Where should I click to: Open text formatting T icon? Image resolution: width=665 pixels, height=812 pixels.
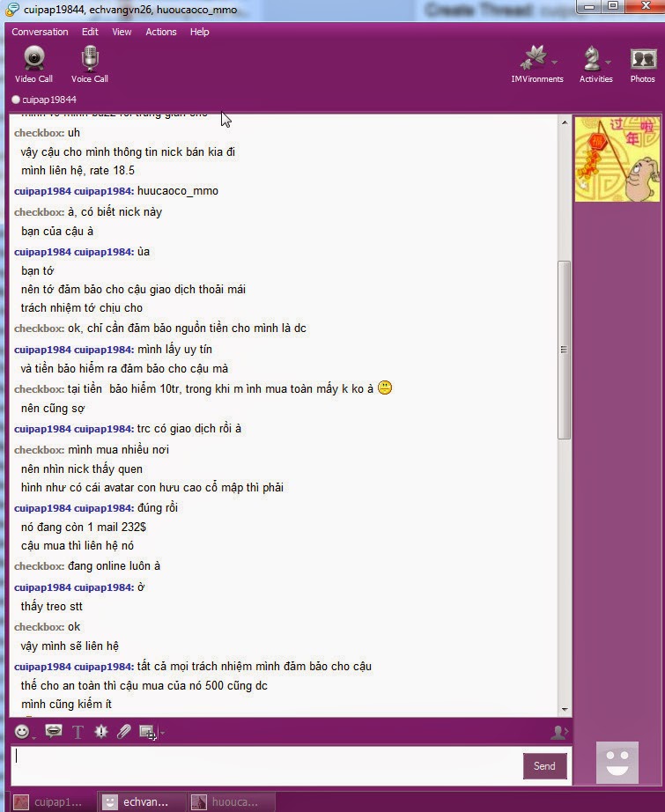point(78,732)
